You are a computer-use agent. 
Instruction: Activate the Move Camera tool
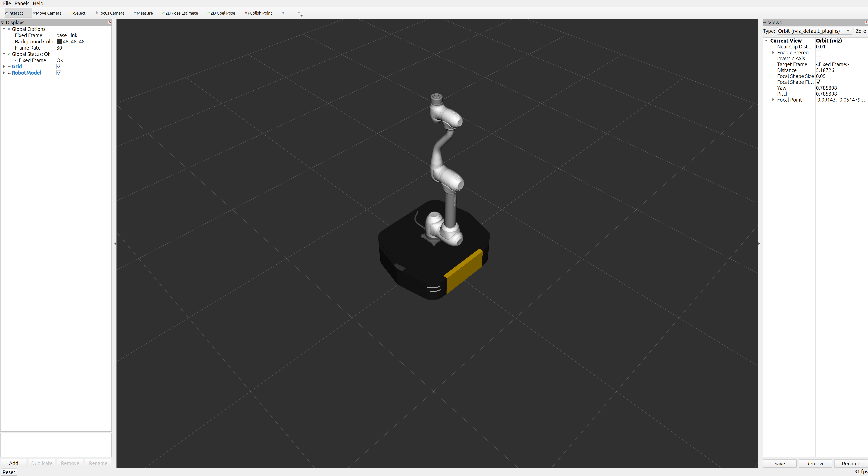(47, 13)
